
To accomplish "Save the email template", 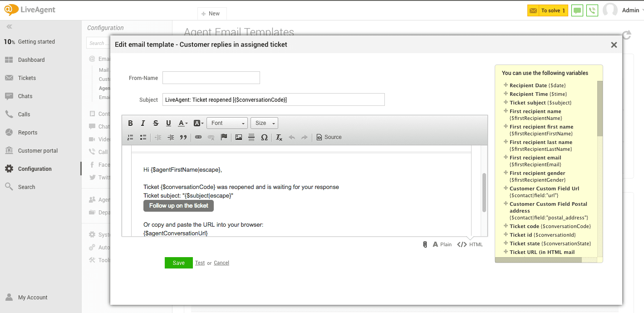I will 178,263.
